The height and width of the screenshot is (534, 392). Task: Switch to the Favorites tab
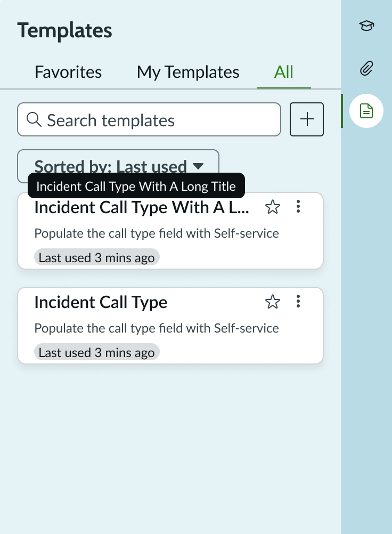[68, 72]
